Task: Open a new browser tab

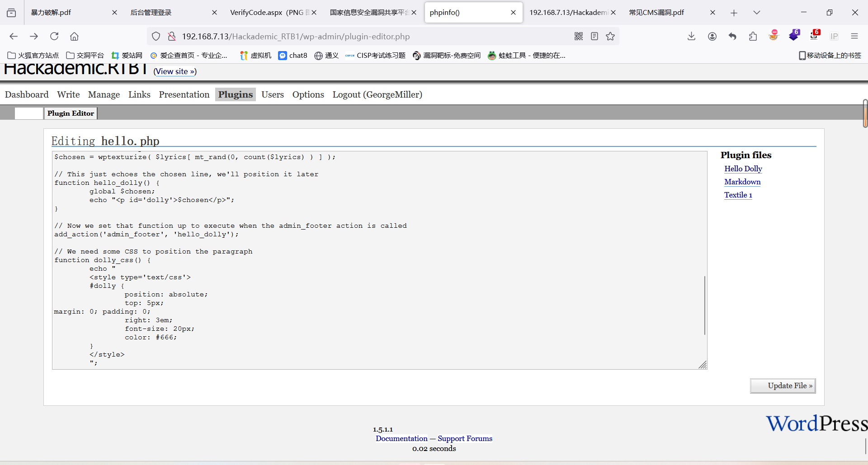Action: pos(734,13)
